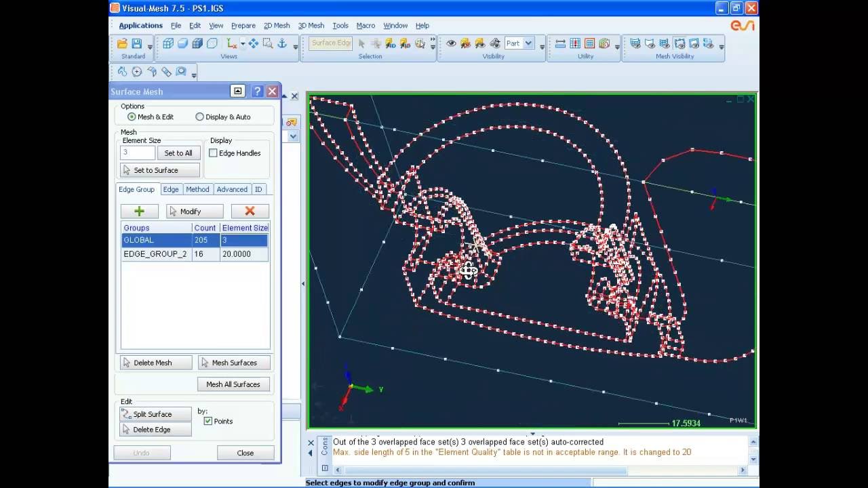Toggle the eye visibility icon
The width and height of the screenshot is (868, 488).
click(x=451, y=43)
